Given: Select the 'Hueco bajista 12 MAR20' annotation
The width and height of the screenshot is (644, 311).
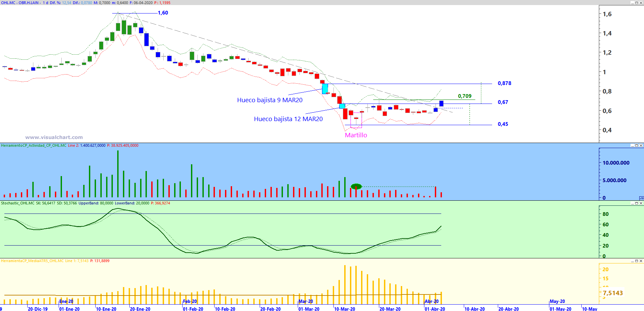Looking at the screenshot, I should [x=288, y=119].
